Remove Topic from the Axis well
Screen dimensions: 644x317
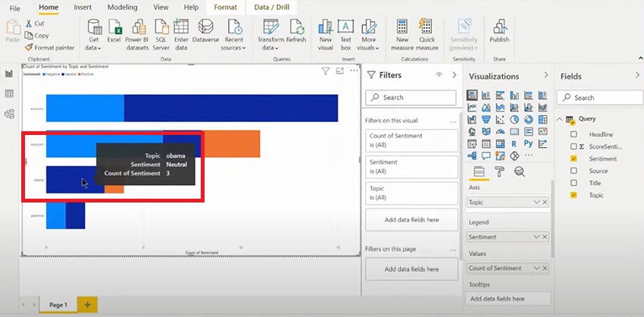545,202
